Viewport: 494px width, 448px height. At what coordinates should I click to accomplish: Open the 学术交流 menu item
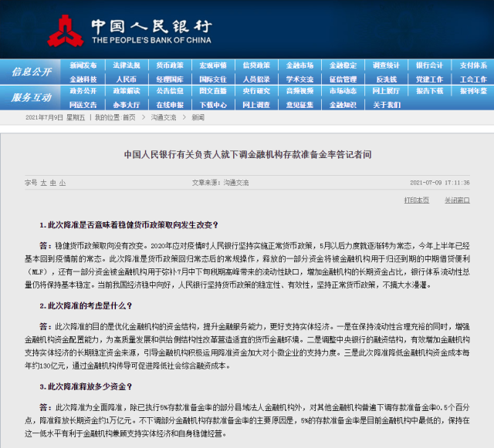point(299,79)
